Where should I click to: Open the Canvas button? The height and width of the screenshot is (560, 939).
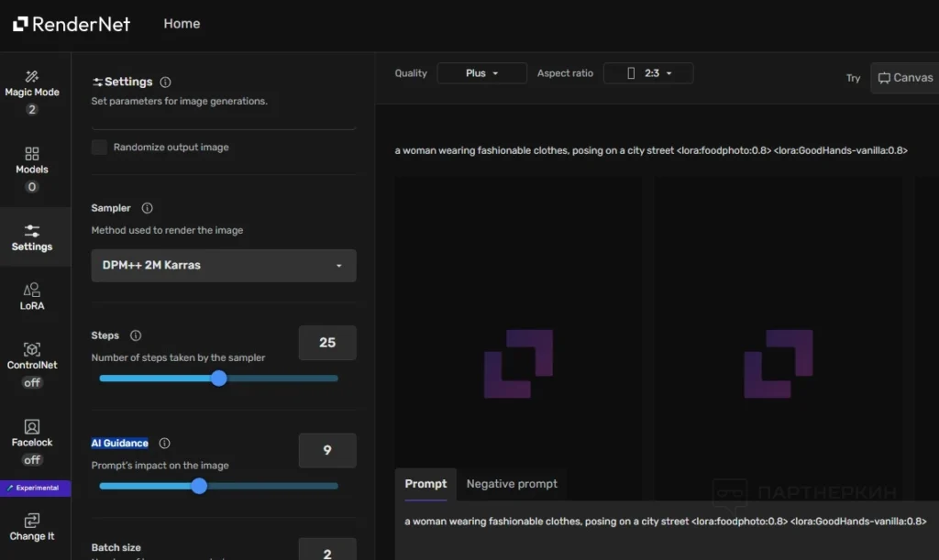click(x=905, y=78)
